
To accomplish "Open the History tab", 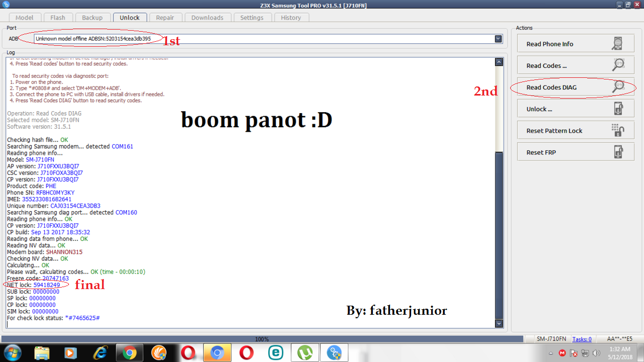I will pos(291,18).
